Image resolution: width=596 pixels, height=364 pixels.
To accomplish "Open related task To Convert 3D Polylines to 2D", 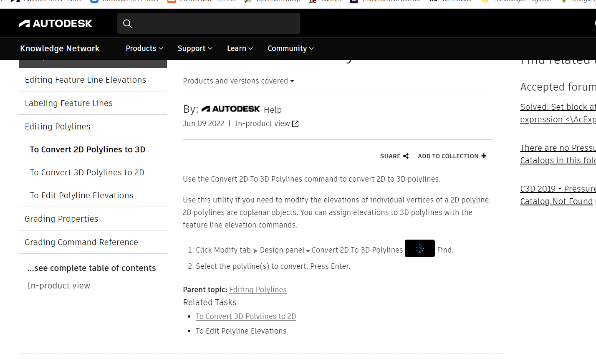I will (246, 316).
